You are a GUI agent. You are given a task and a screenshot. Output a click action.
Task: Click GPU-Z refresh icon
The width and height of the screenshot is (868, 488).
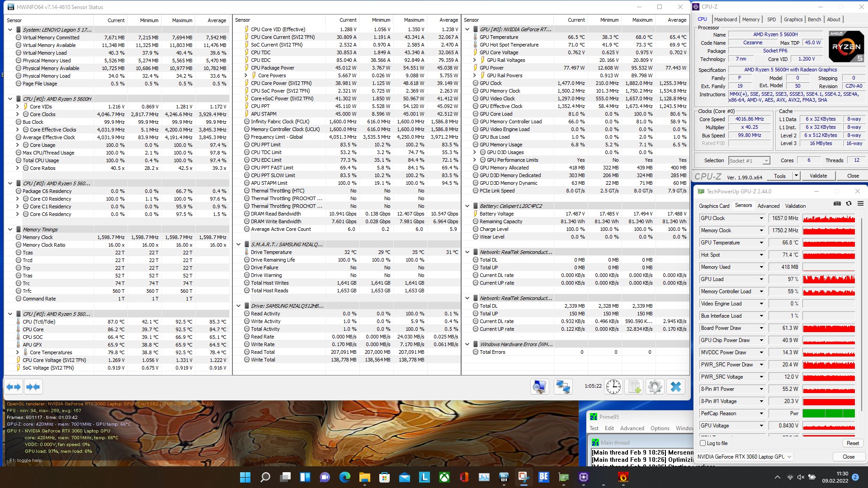tap(849, 204)
